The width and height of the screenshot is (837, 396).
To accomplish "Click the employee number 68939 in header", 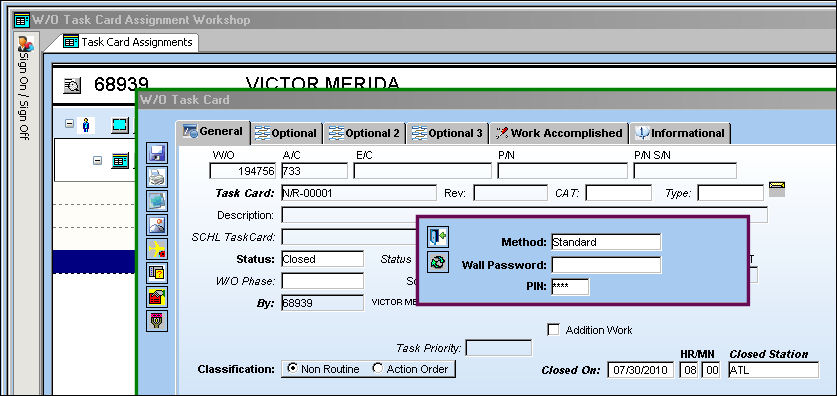I will (121, 84).
